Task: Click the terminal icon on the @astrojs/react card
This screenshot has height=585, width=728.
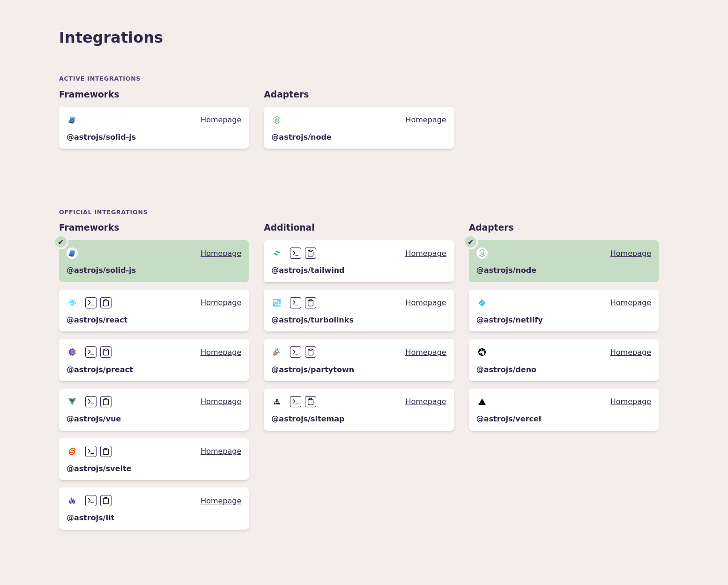Action: (x=91, y=303)
